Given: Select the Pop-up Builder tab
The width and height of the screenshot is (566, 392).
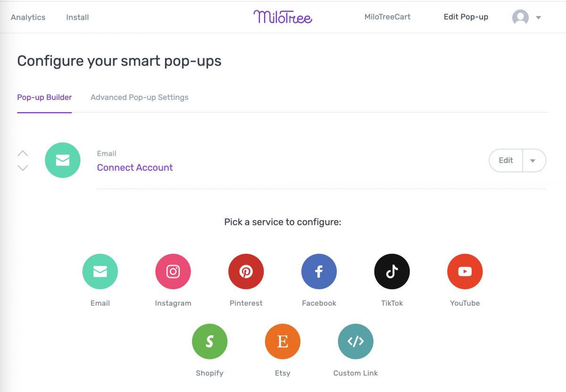Looking at the screenshot, I should point(44,97).
